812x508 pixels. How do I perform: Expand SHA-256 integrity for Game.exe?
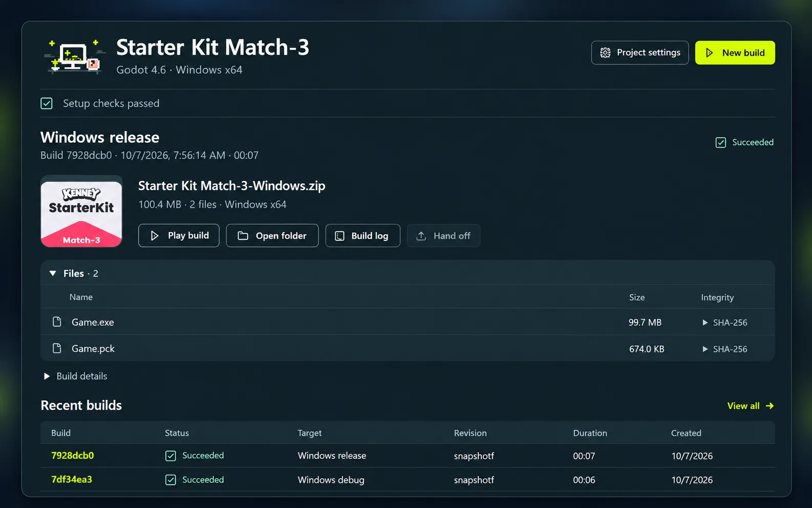click(x=724, y=323)
